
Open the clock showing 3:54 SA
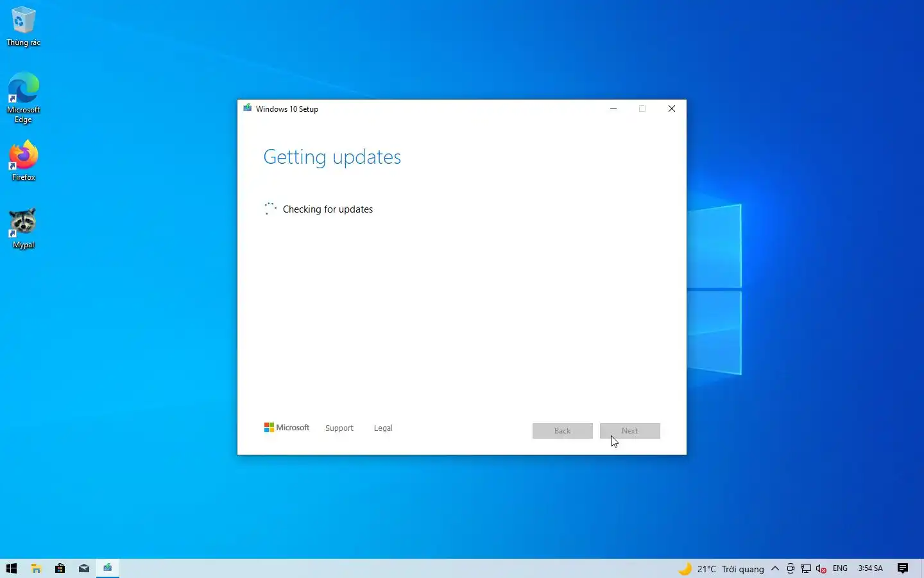coord(870,568)
